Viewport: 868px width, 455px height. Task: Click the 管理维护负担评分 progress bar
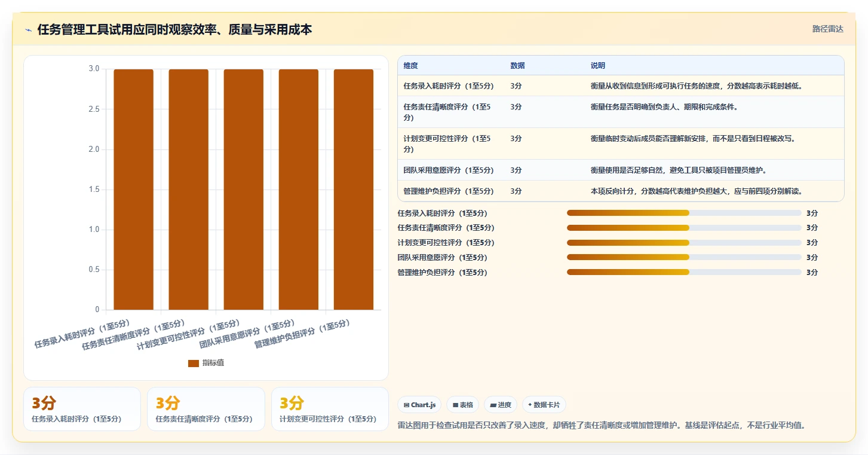pos(684,273)
